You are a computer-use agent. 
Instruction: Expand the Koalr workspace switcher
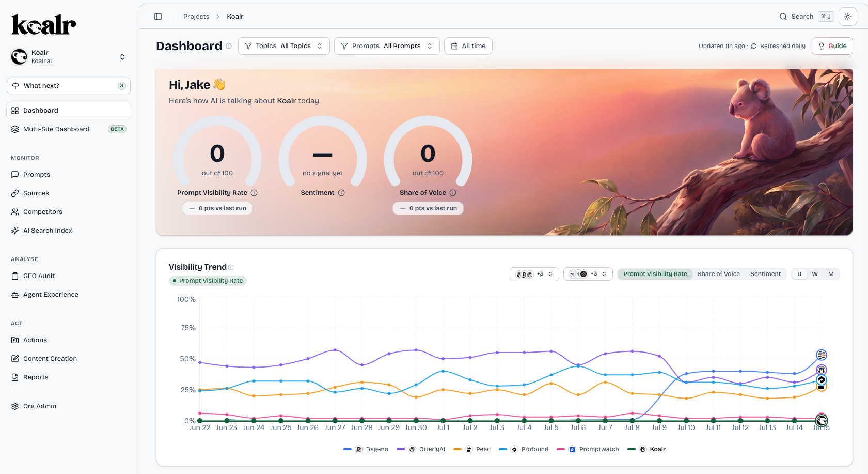[68, 57]
